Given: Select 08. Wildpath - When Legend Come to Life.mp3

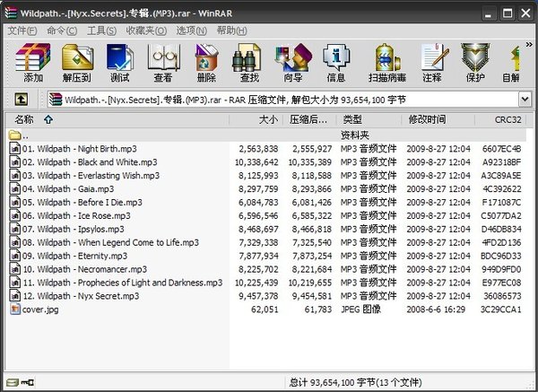Looking at the screenshot, I should 110,242.
